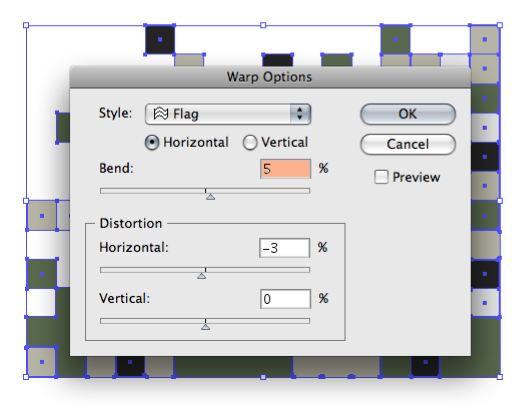Select the Vertical radio button

[x=250, y=142]
